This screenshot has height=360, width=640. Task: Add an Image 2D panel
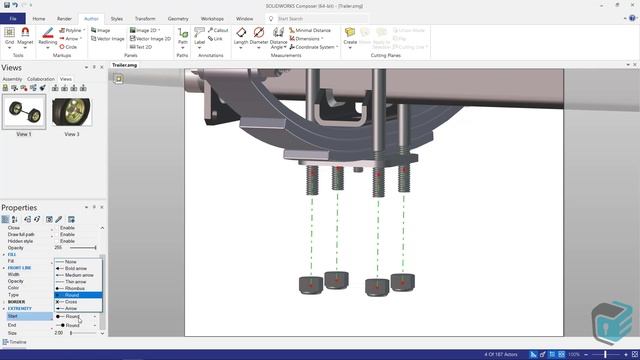(x=143, y=30)
